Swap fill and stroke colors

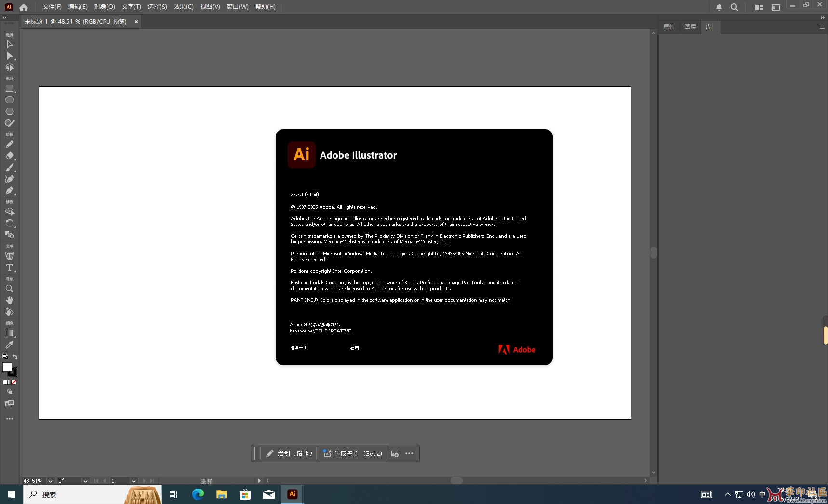tap(15, 357)
